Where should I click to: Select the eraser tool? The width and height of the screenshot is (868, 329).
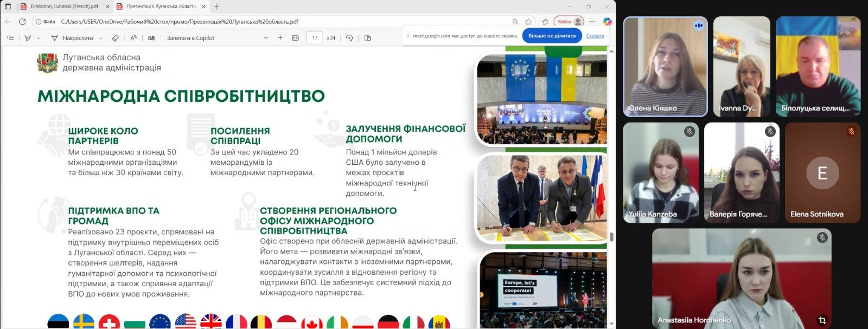pyautogui.click(x=115, y=38)
